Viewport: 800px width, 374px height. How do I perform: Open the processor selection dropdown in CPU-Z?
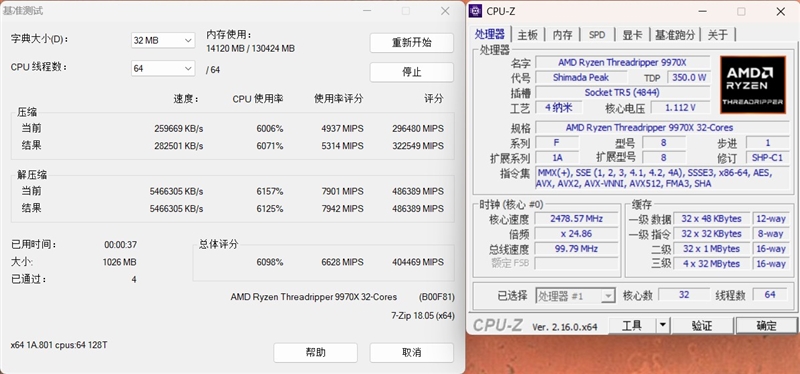575,295
